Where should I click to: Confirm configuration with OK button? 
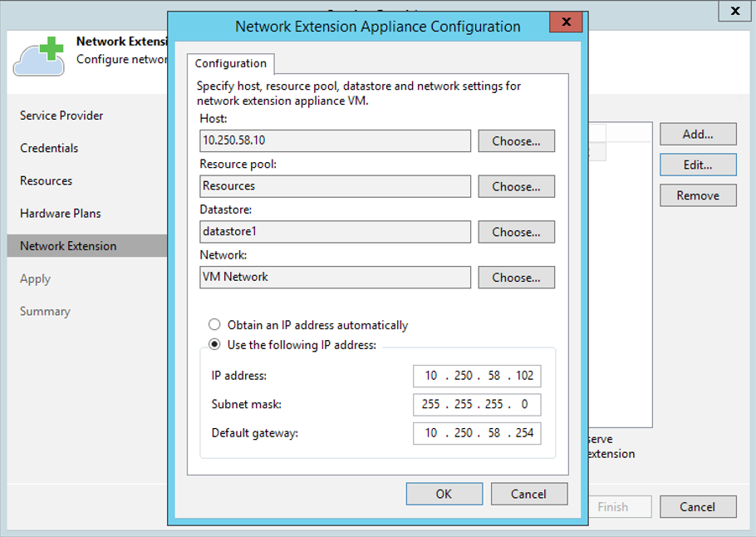[x=444, y=494]
